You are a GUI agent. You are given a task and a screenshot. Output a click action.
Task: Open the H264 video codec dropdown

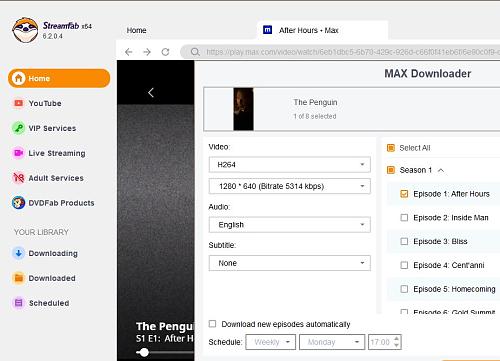point(289,165)
